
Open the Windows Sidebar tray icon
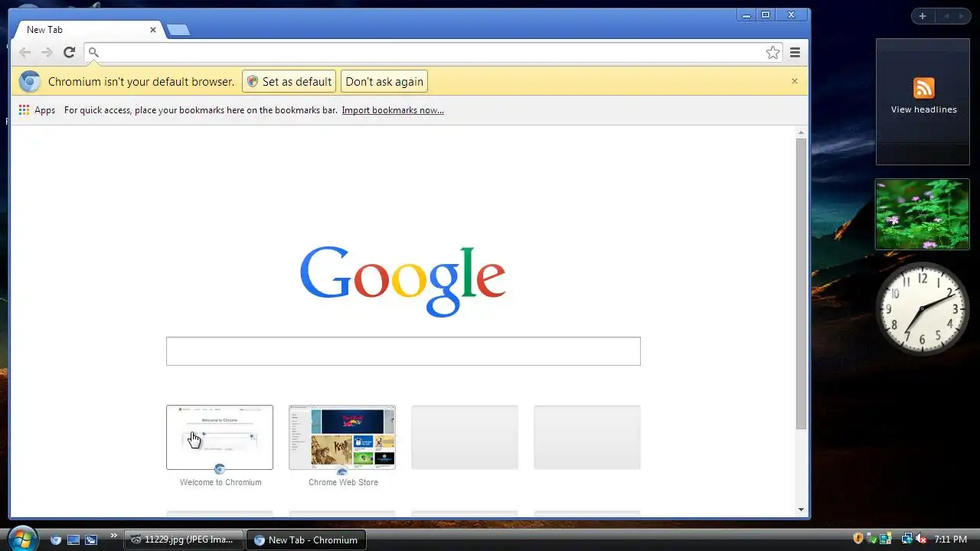(885, 540)
